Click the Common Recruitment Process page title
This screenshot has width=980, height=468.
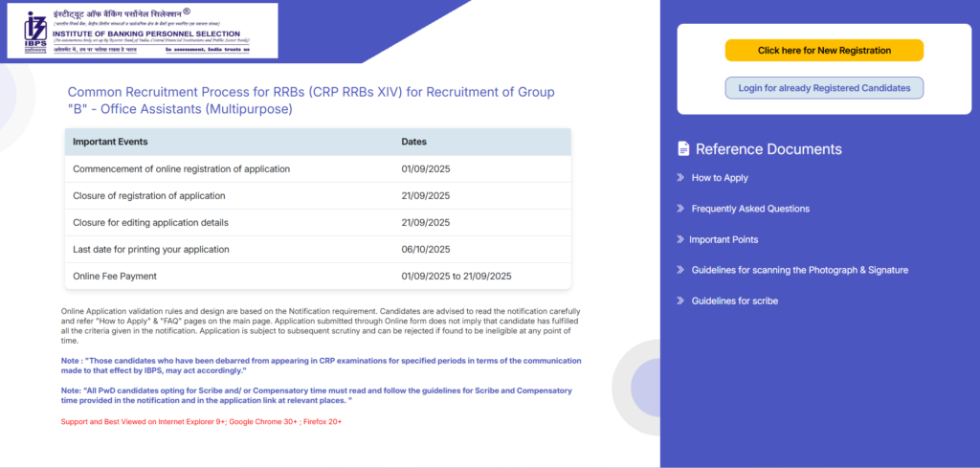tap(311, 100)
